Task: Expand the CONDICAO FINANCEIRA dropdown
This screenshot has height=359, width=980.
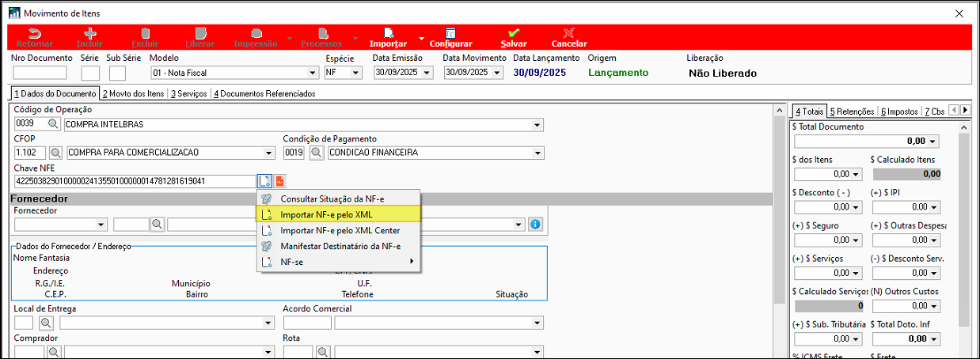Action: tap(537, 153)
